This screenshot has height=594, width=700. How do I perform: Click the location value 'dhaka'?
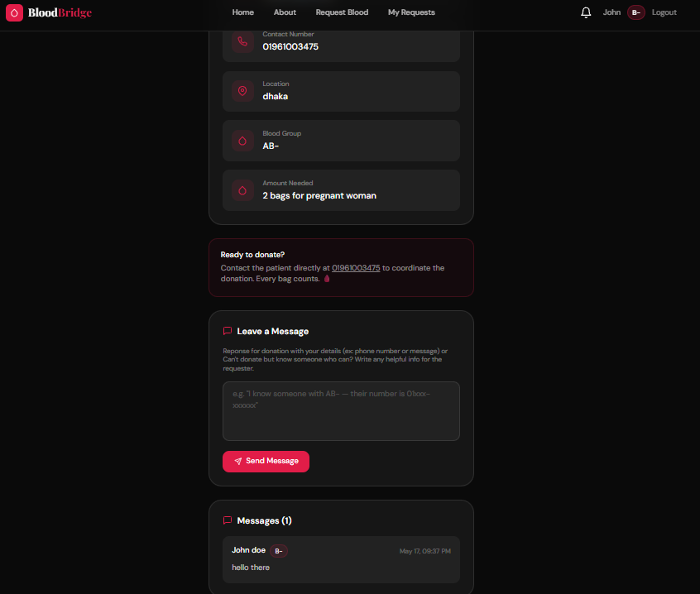click(x=275, y=97)
